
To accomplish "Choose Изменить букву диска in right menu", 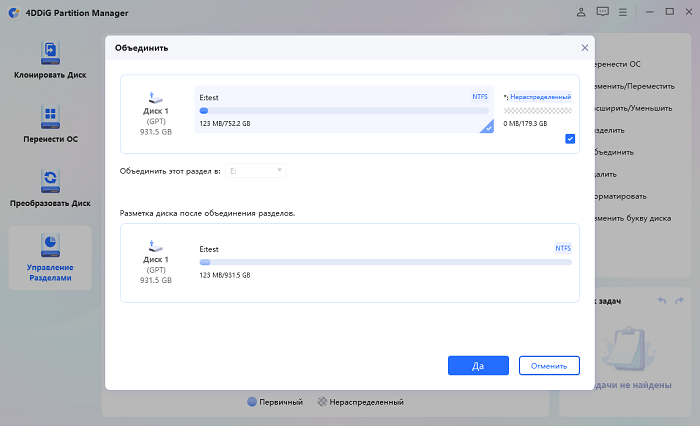I will pos(633,218).
